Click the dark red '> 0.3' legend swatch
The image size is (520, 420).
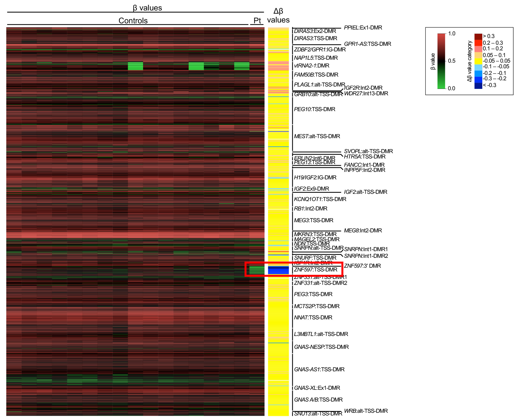[478, 36]
